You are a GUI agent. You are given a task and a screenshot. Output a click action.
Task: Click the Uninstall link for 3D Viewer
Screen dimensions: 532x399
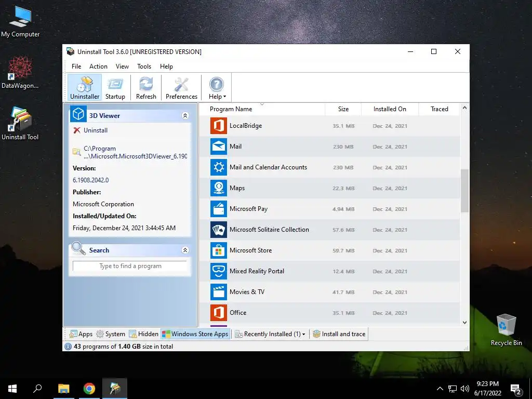(96, 130)
